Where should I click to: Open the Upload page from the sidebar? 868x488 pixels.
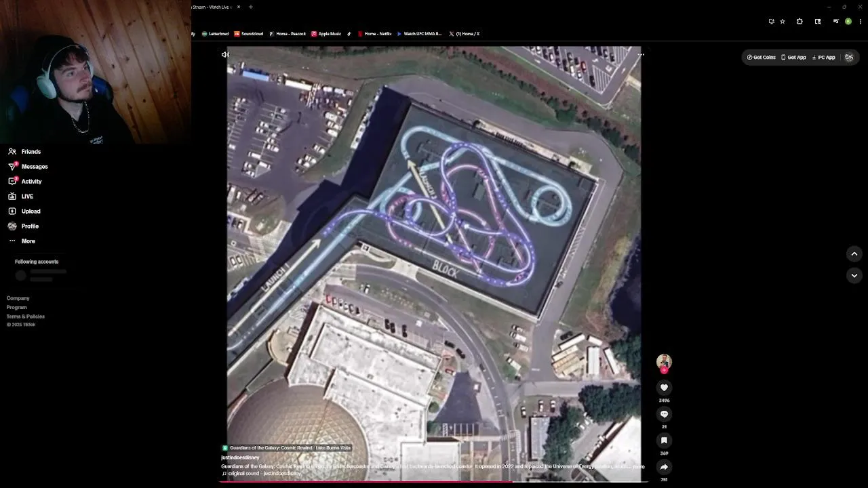pos(24,211)
